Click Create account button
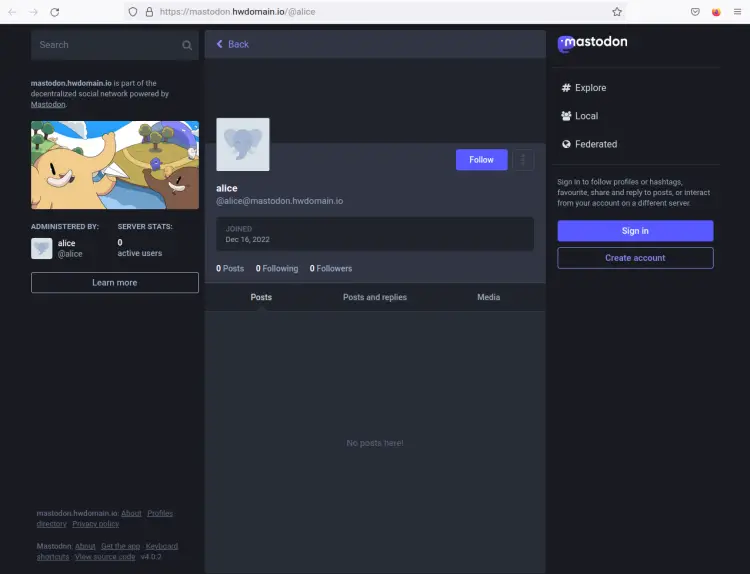Image resolution: width=750 pixels, height=574 pixels. (x=635, y=258)
